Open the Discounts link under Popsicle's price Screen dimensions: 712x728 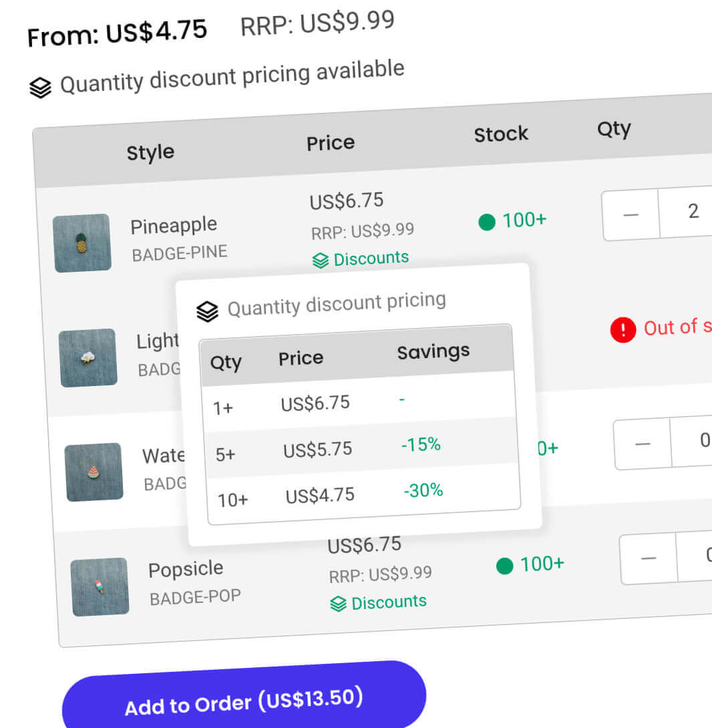pos(389,602)
